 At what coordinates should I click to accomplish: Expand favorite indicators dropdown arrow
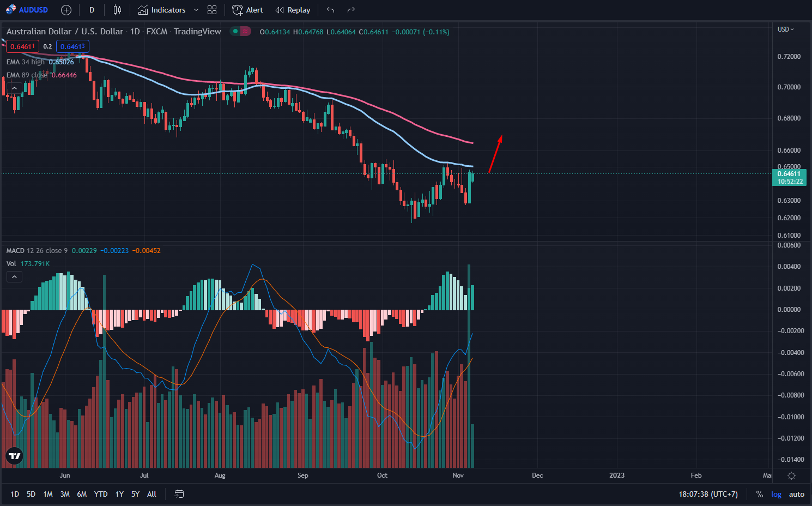[x=196, y=10]
